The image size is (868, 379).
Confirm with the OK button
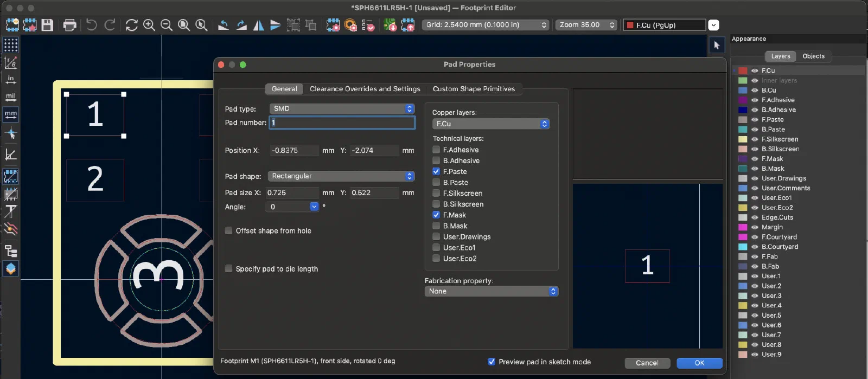click(x=700, y=363)
